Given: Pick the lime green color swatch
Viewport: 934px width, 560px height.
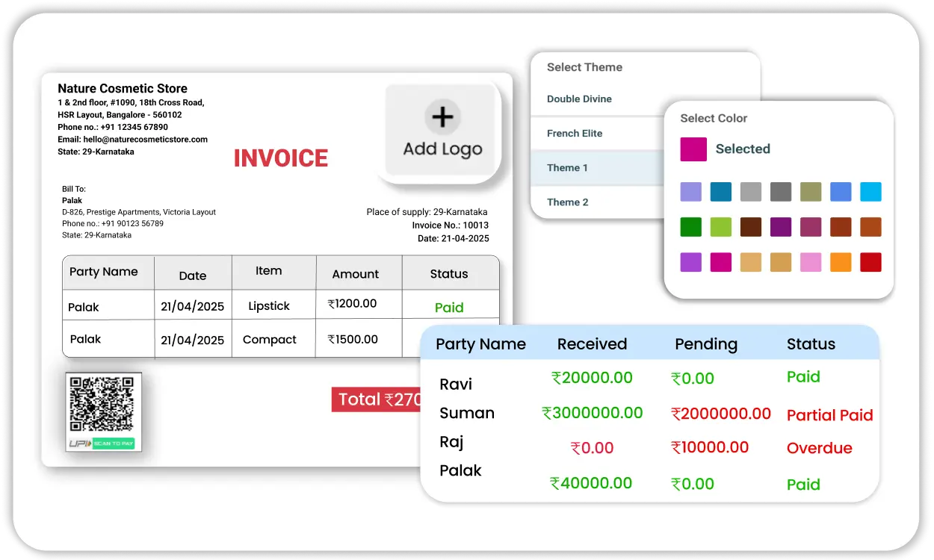Looking at the screenshot, I should pyautogui.click(x=720, y=227).
